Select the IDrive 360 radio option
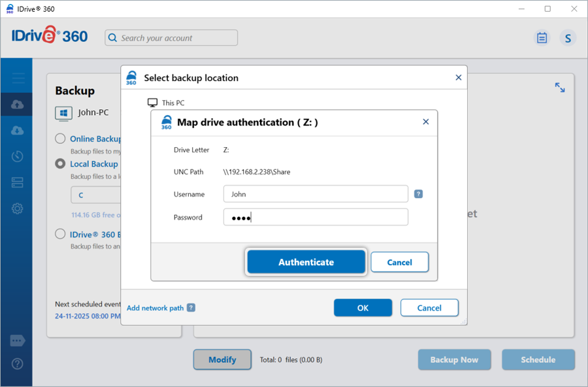Viewport: 588px width, 387px height. (x=60, y=234)
